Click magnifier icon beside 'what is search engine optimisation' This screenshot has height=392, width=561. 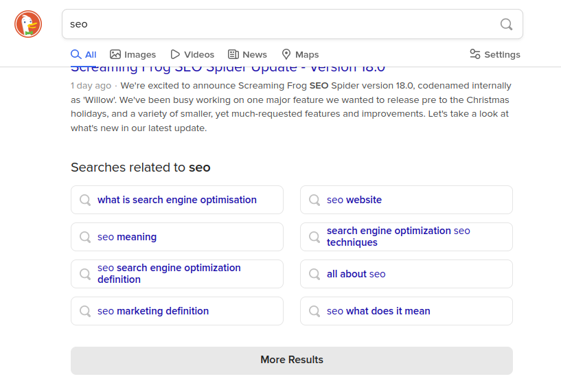(85, 200)
